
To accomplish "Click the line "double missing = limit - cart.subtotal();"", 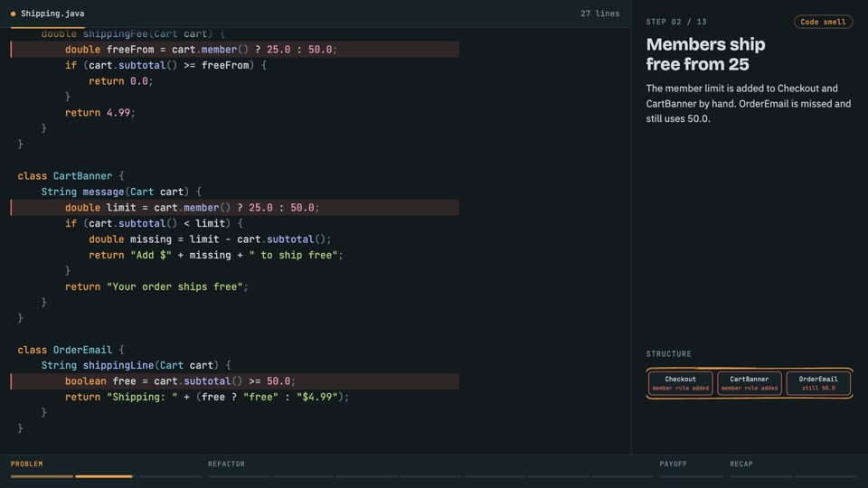I will pos(210,239).
